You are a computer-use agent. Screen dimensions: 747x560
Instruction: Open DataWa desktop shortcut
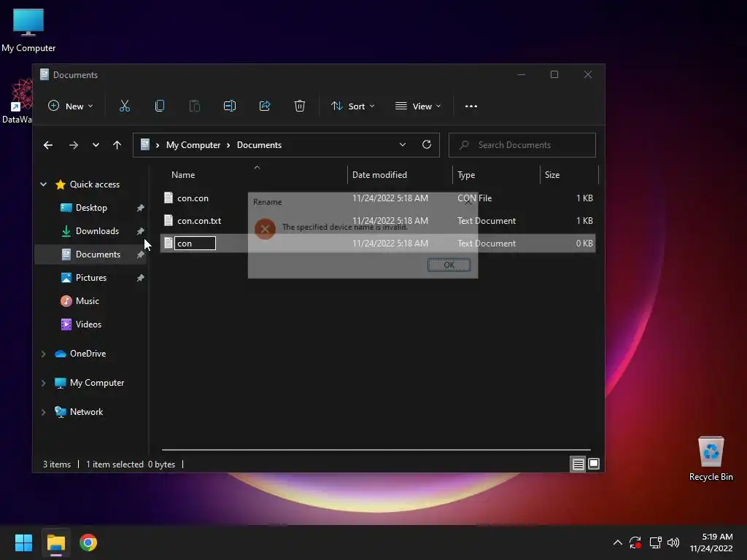pos(18,101)
